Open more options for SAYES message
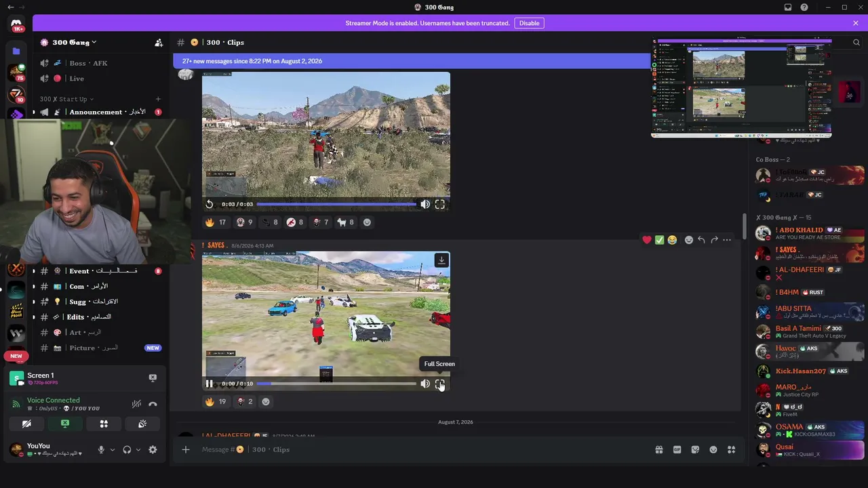 (727, 240)
